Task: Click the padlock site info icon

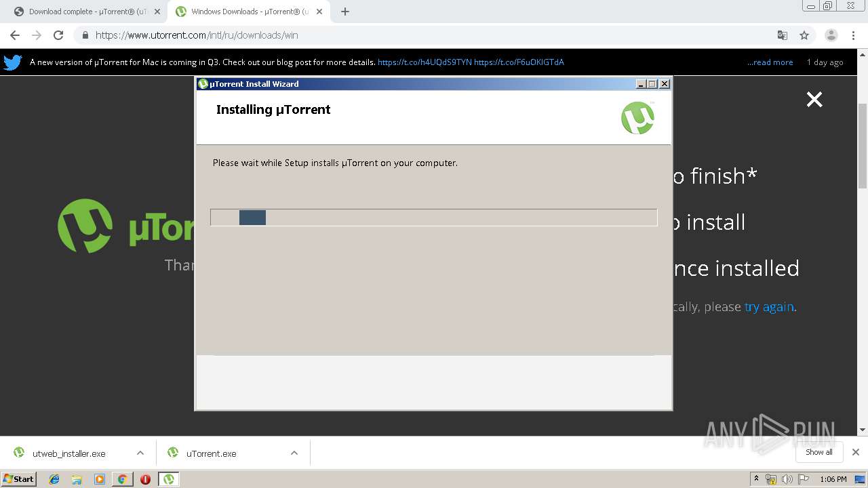Action: click(85, 35)
